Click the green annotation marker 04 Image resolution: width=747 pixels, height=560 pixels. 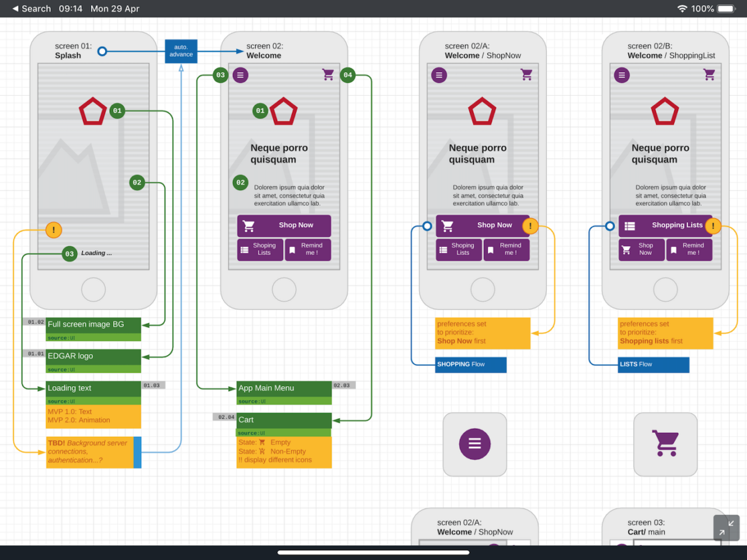click(x=347, y=75)
